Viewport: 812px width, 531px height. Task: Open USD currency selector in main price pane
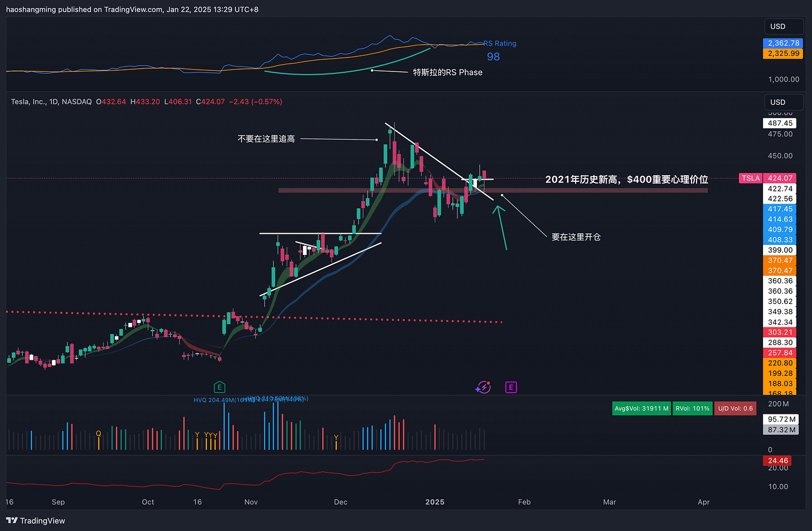[x=783, y=102]
